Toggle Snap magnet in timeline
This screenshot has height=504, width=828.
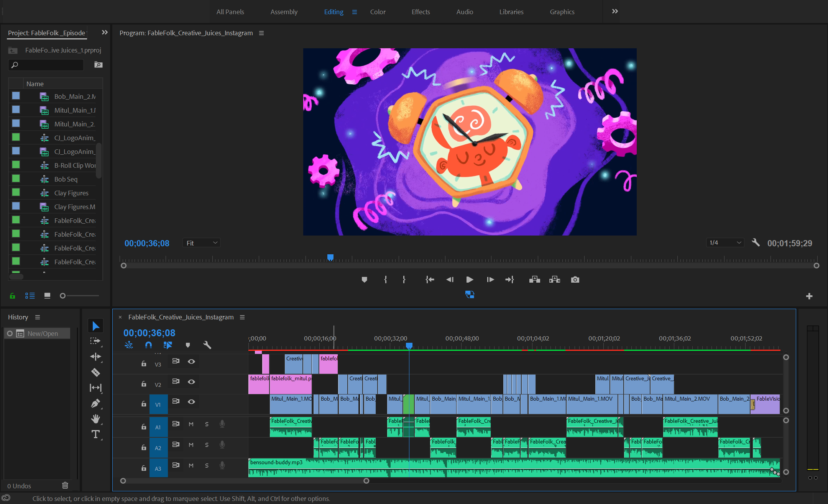(148, 345)
